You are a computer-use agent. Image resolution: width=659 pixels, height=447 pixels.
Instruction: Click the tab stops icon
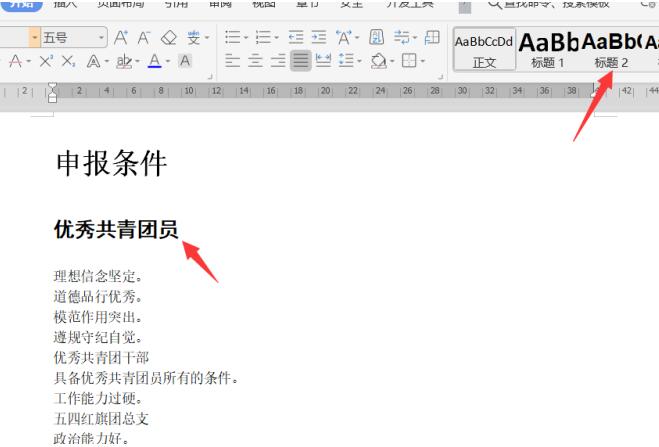(432, 37)
